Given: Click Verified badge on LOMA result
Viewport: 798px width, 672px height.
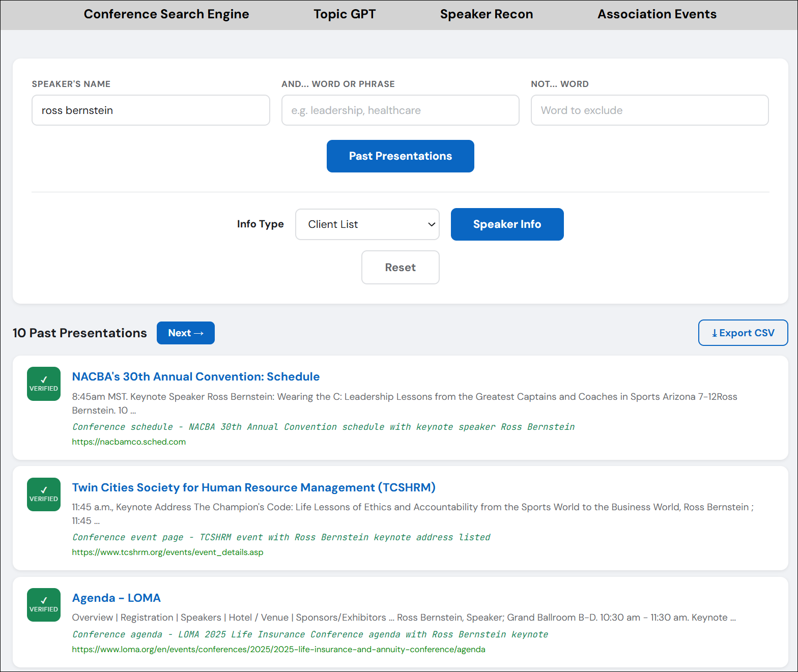Looking at the screenshot, I should pos(44,605).
